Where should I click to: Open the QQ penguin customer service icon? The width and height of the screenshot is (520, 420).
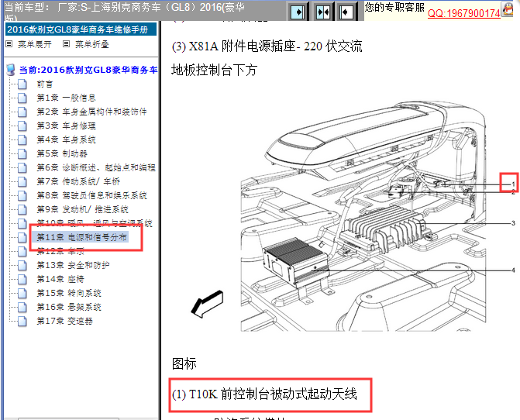pyautogui.click(x=508, y=9)
